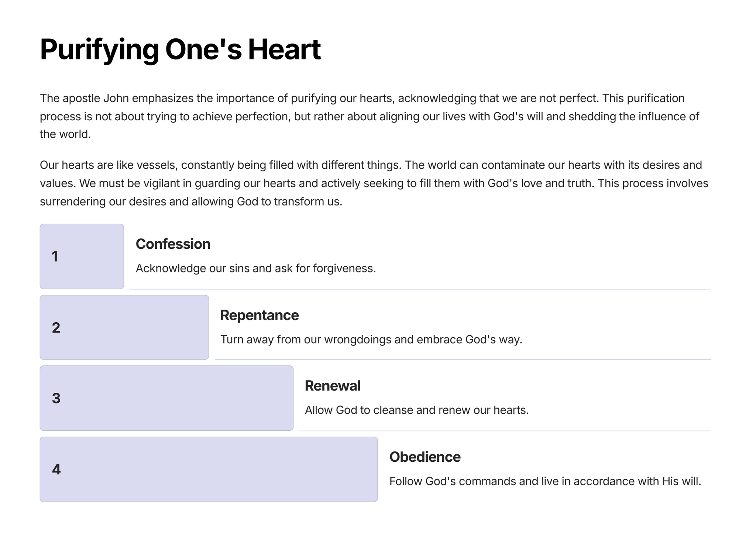The width and height of the screenshot is (756, 533).
Task: Click the divider line below the Confession description
Action: point(420,289)
